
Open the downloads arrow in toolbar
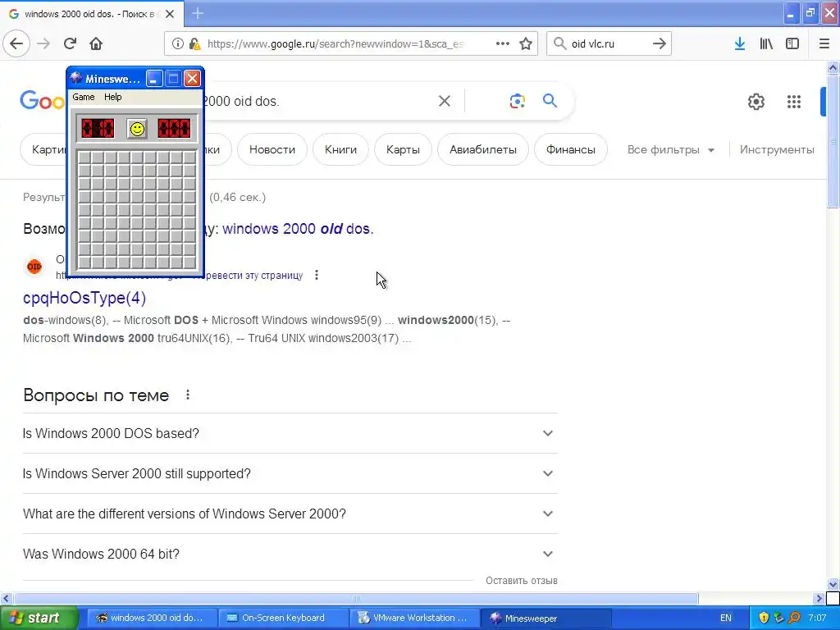pos(740,43)
